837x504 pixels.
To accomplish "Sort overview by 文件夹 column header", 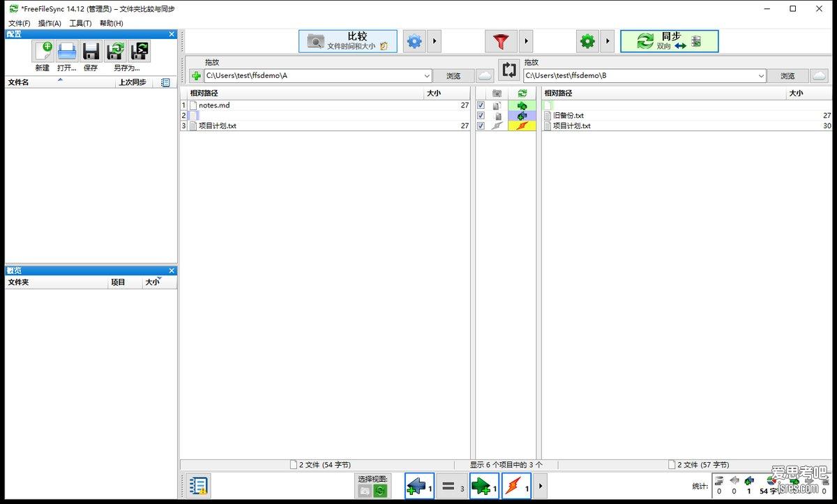I will [x=56, y=282].
